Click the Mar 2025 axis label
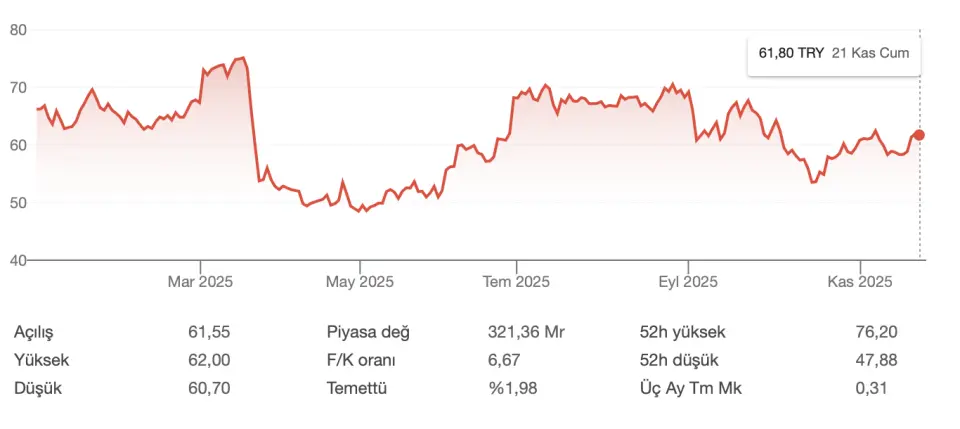The width and height of the screenshot is (960, 429). coord(200,282)
